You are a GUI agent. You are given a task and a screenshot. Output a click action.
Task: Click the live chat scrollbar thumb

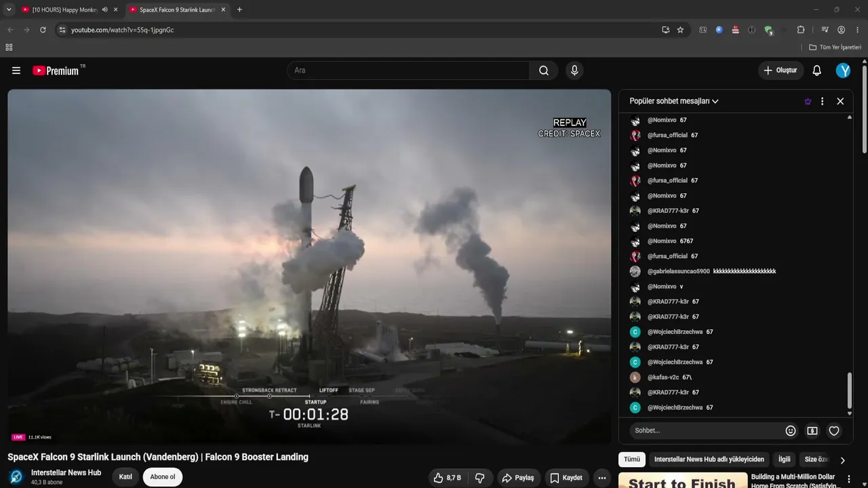[850, 390]
